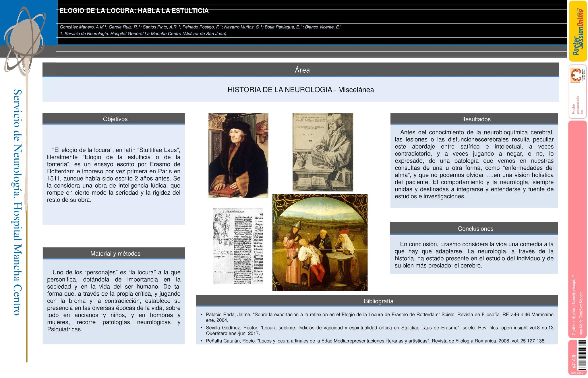
Task: Click vertical text 'Ana María González Manero'
Action: [x=581, y=313]
